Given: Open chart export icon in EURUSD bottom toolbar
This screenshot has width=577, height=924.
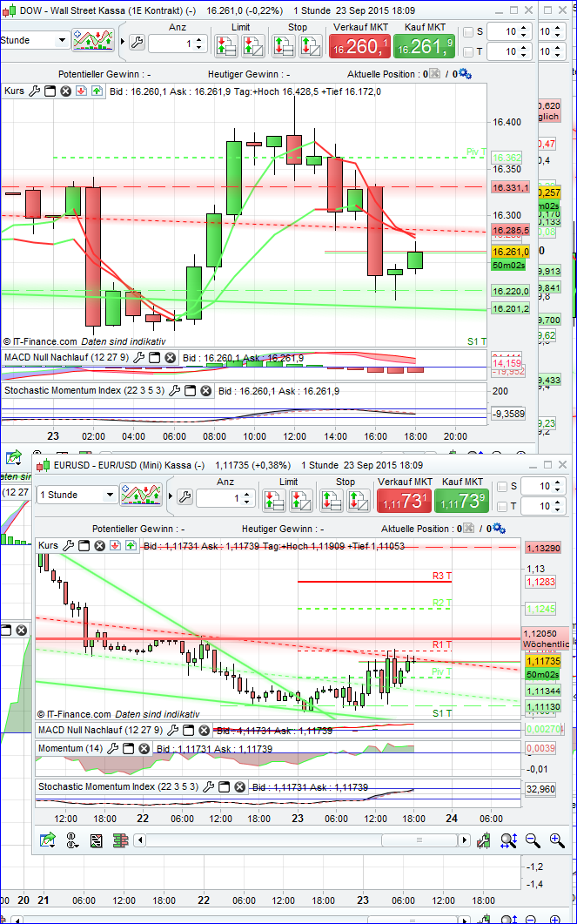Looking at the screenshot, I should click(48, 840).
